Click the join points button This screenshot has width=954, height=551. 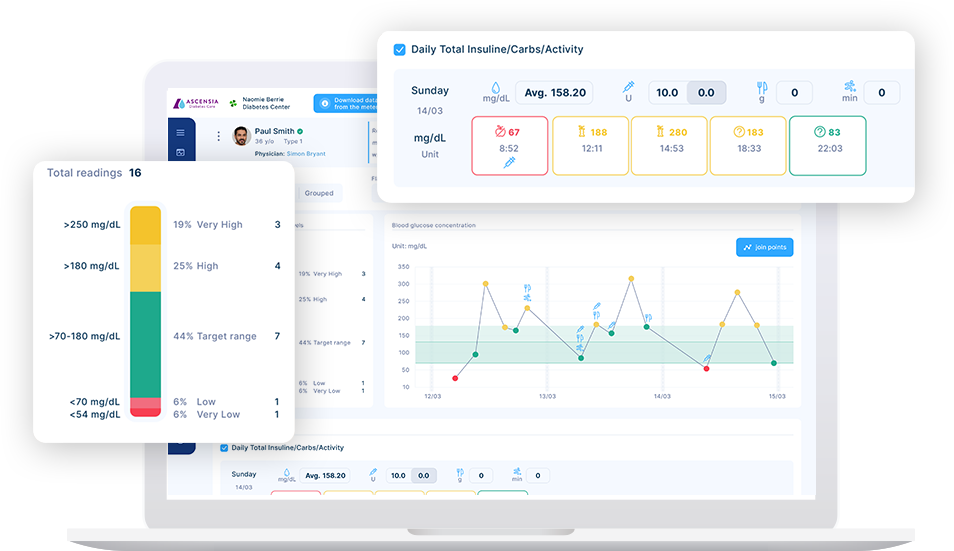(764, 247)
